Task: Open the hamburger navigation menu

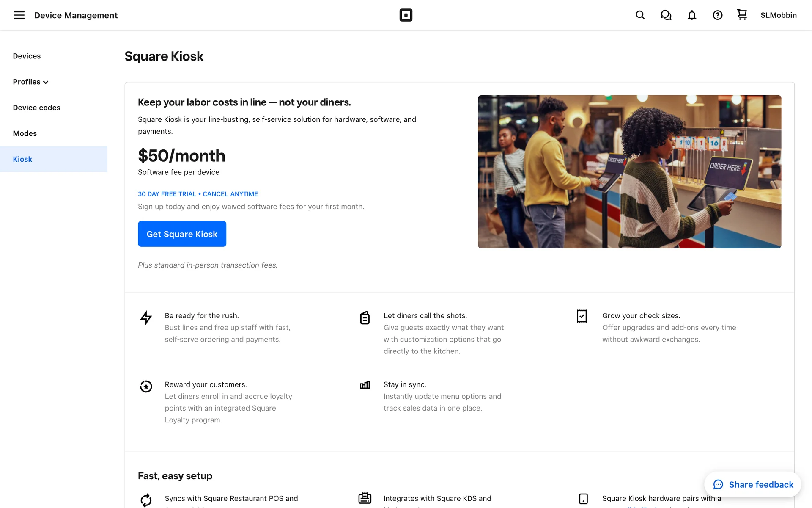Action: coord(19,15)
